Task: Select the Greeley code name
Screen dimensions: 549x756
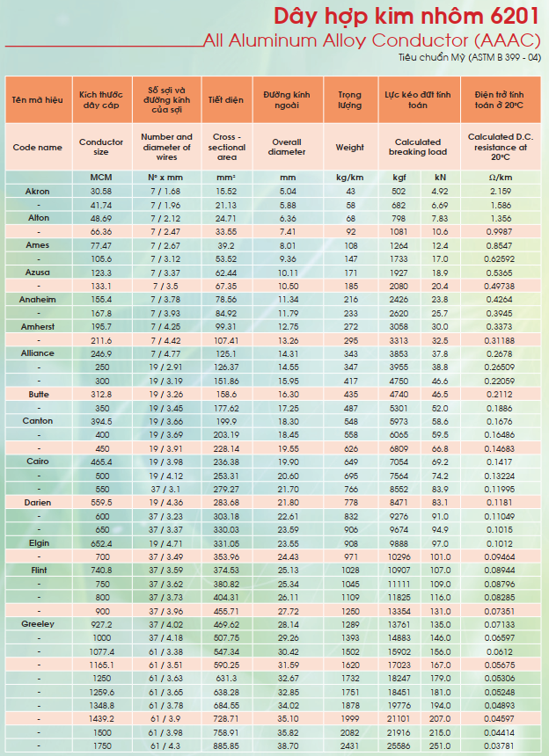Action: coord(38,624)
